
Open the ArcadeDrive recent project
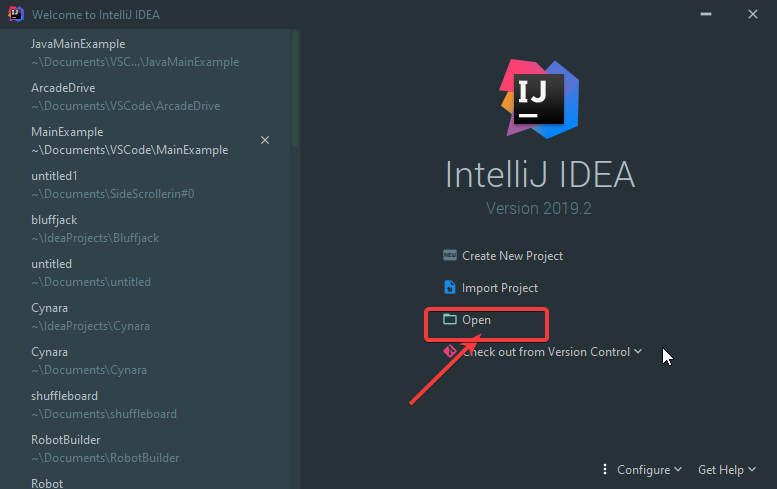pos(146,97)
